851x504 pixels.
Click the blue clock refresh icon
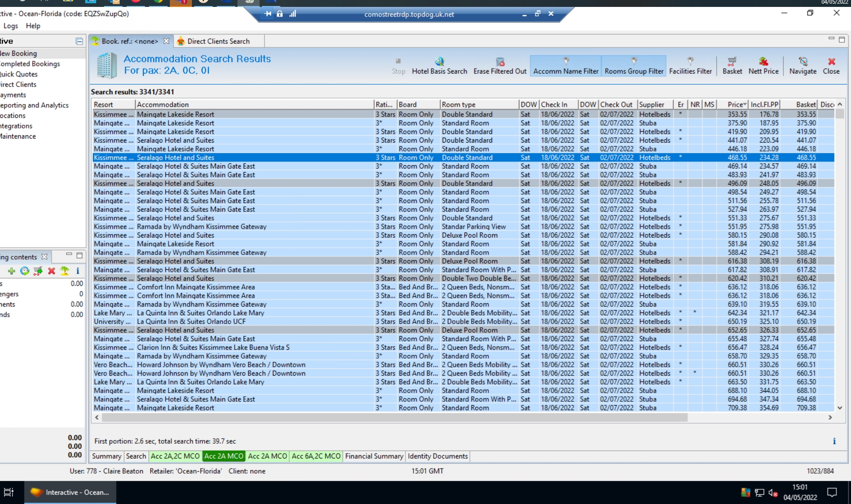(x=25, y=271)
